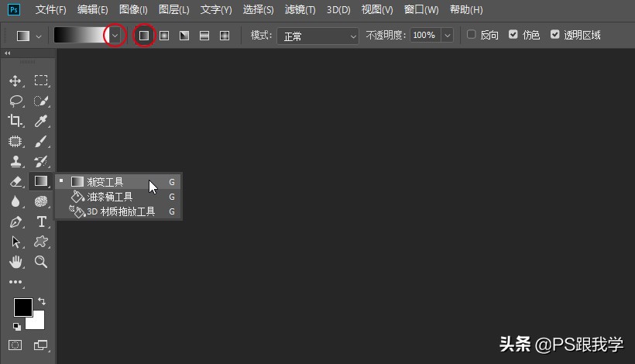
Task: Choose the Quick Selection tool
Action: point(41,101)
